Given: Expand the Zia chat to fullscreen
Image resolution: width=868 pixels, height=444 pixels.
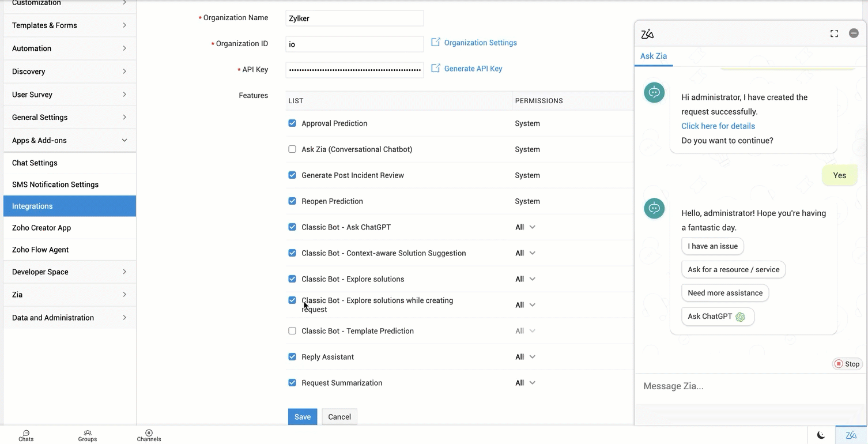Looking at the screenshot, I should 834,33.
